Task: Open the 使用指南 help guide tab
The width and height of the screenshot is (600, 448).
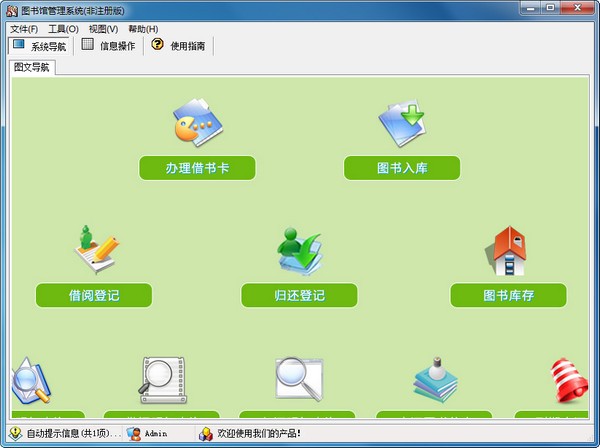Action: pyautogui.click(x=181, y=46)
